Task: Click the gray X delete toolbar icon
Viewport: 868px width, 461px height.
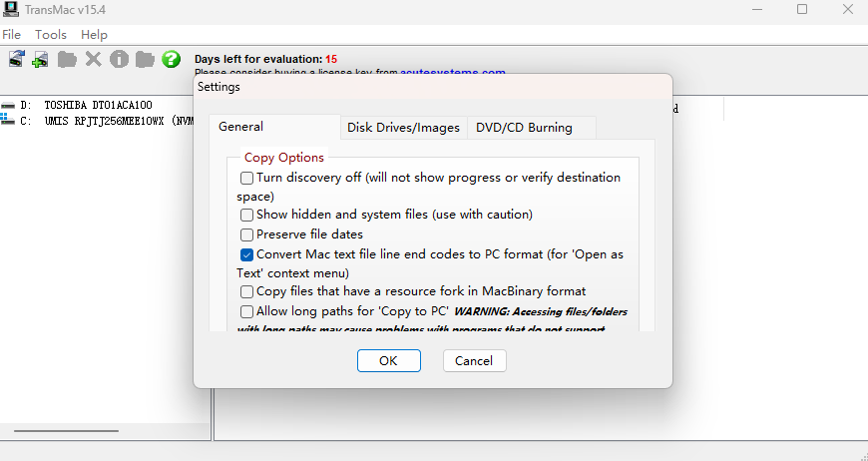Action: pyautogui.click(x=94, y=60)
